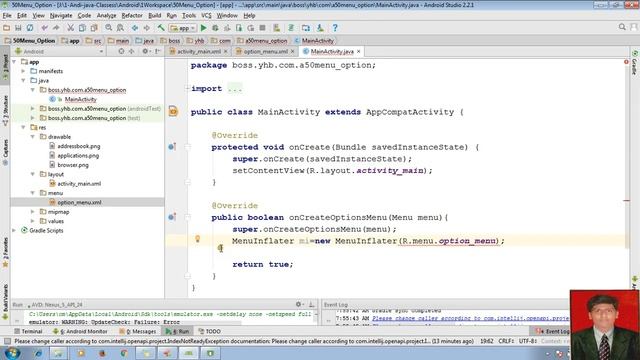Switch to option_menu.xml editor tab
Screen dimensions: 640x360
[265, 51]
